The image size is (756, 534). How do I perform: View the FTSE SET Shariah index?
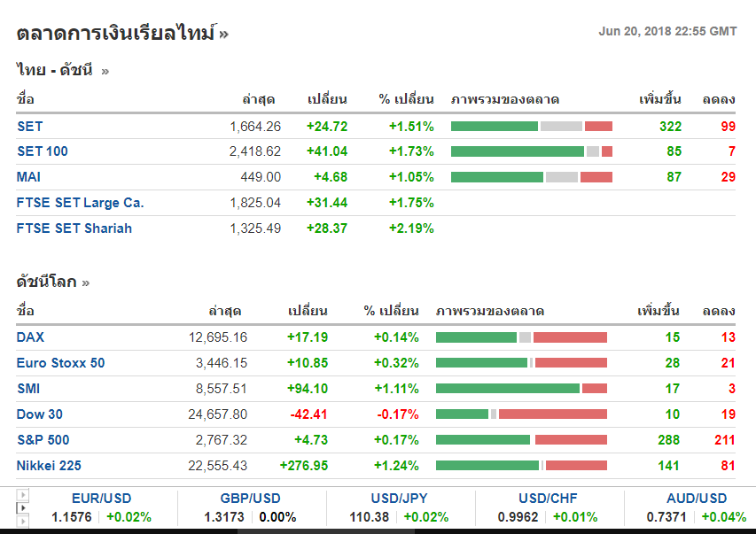click(74, 228)
